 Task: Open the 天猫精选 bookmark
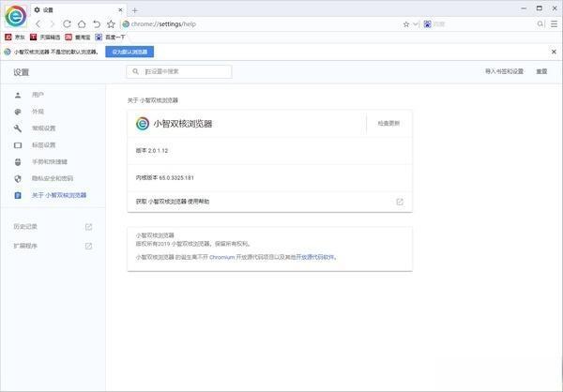coord(45,37)
